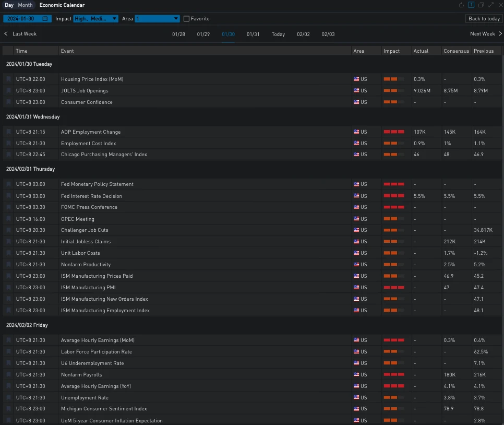Bookmark the OPEC Meeting event
Image resolution: width=504 pixels, height=425 pixels.
(x=8, y=219)
